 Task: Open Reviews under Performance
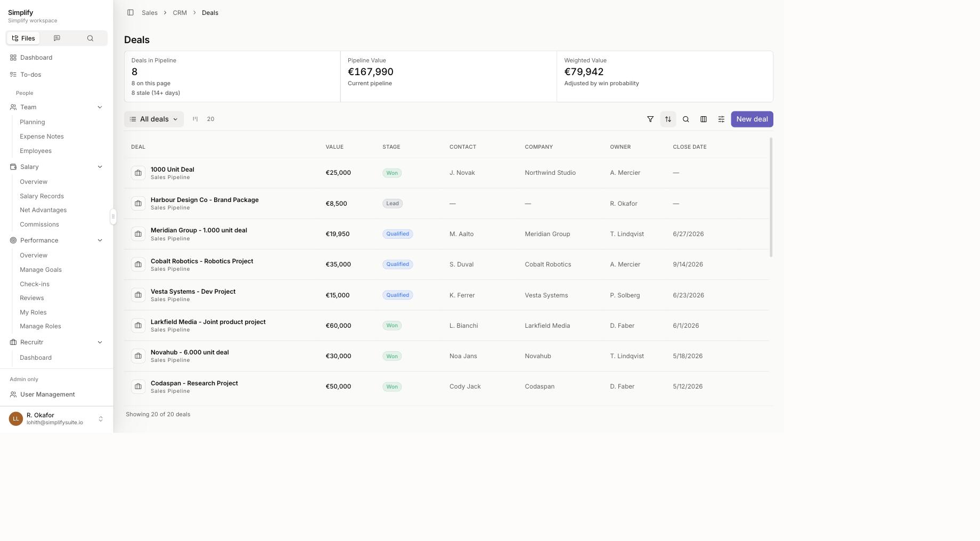[x=32, y=298]
